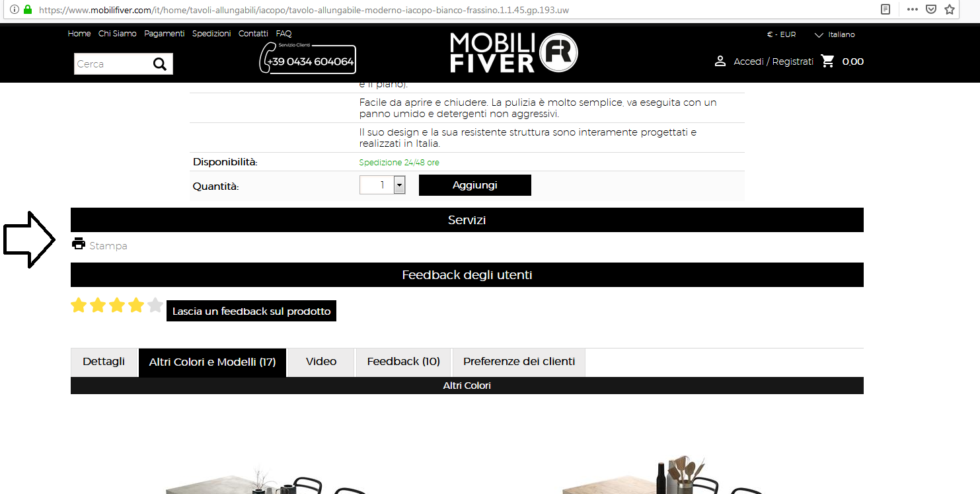This screenshot has height=494, width=980.
Task: Open Preferenze dei clienti tab
Action: coord(519,362)
